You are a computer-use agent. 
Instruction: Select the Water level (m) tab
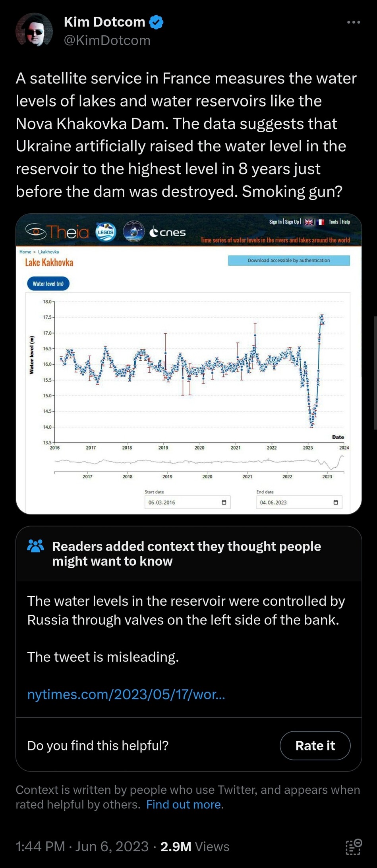(x=48, y=284)
